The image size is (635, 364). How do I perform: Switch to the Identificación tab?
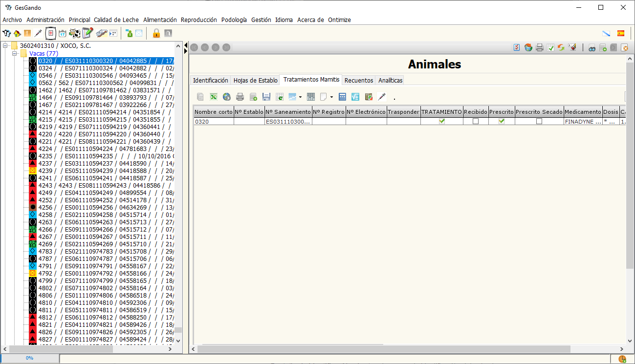pyautogui.click(x=211, y=80)
